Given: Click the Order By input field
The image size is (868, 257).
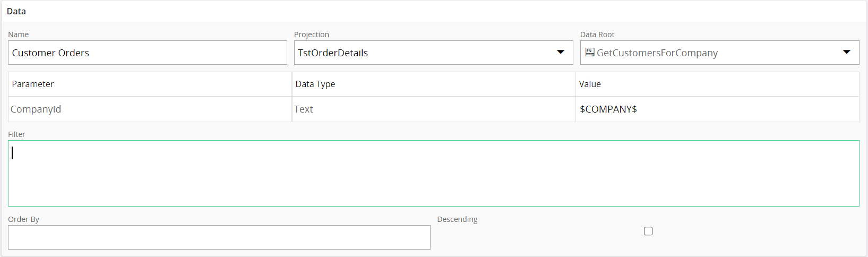Looking at the screenshot, I should point(219,237).
